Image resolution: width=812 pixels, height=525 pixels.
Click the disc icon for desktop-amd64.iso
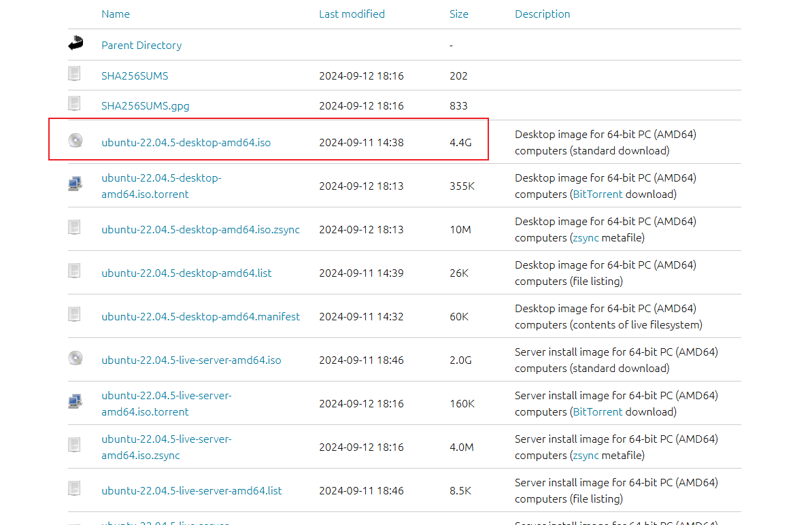(75, 140)
